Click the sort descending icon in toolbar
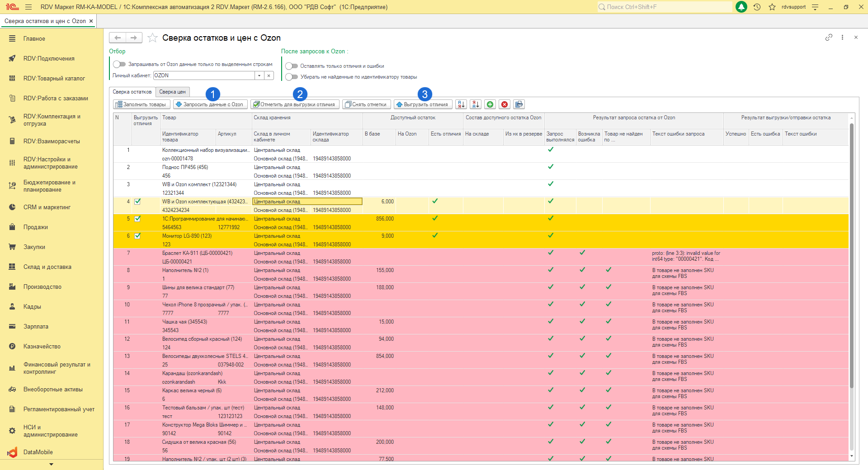Screen dimensions: 868x470 (476, 104)
